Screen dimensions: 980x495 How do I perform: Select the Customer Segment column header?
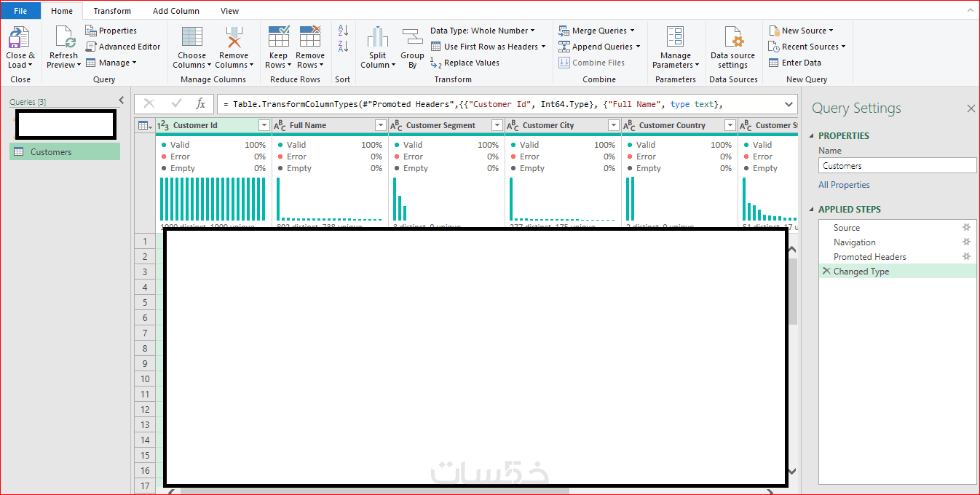click(446, 125)
